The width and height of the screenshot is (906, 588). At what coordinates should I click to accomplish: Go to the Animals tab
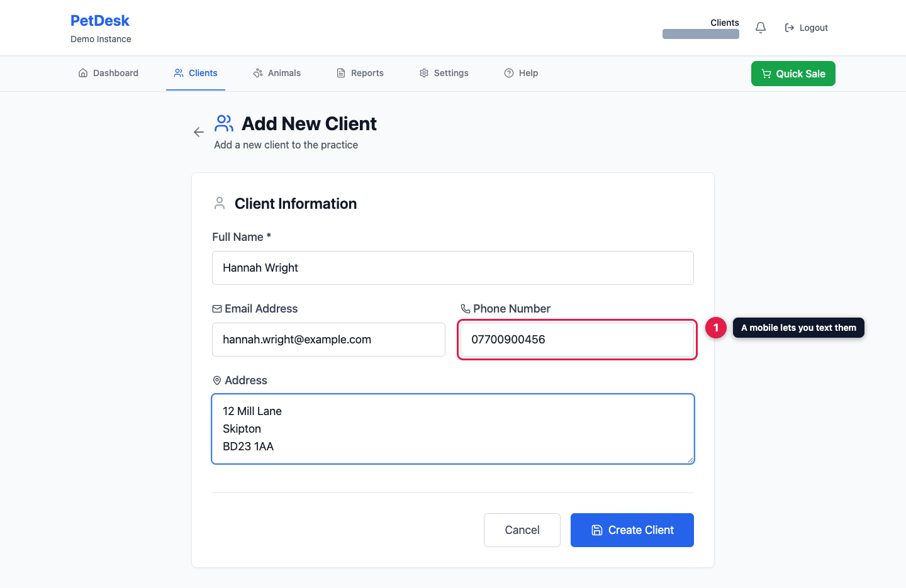(277, 73)
